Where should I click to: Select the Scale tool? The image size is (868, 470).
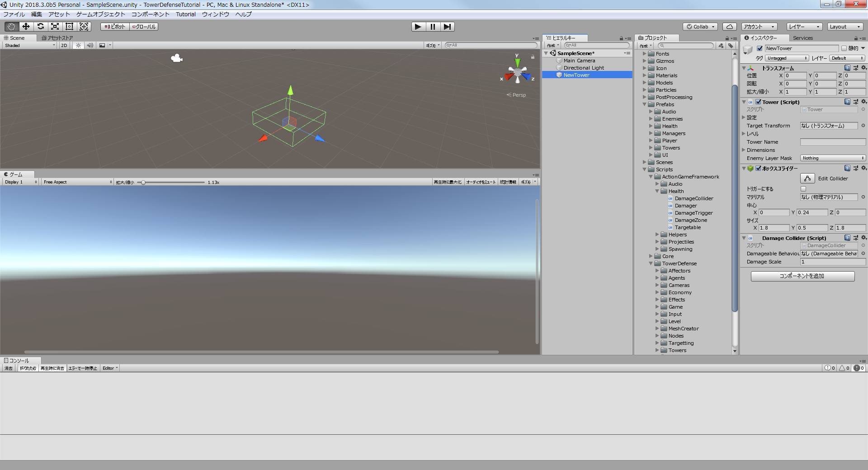(x=55, y=27)
